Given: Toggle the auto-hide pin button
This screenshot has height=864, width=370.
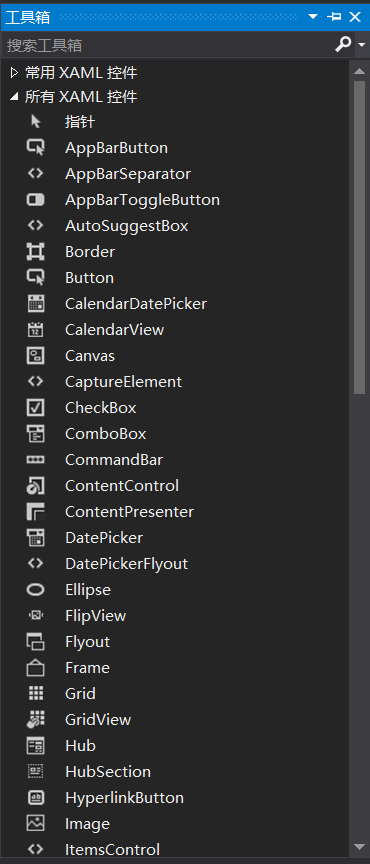Looking at the screenshot, I should coord(334,17).
